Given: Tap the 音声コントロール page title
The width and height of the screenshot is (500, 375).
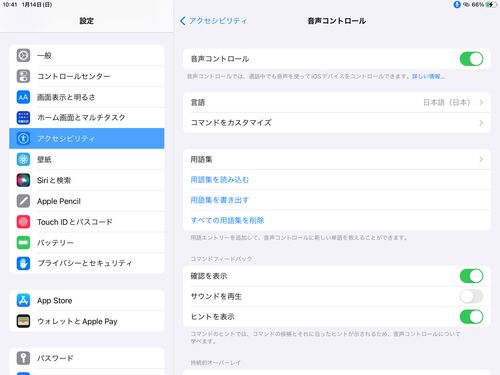Looking at the screenshot, I should (337, 21).
